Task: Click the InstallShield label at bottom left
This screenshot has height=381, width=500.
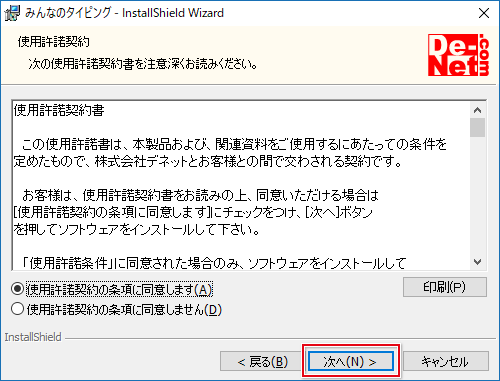Action: (33, 337)
